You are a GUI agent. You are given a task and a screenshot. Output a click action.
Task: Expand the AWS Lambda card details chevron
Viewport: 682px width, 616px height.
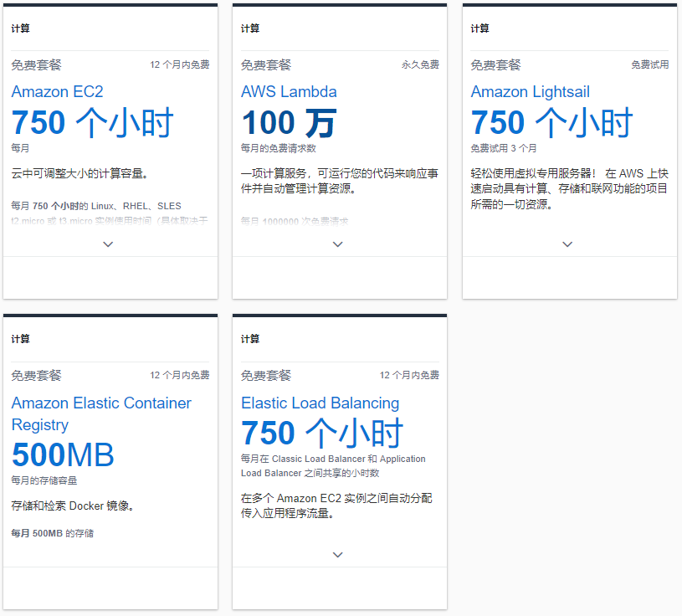[x=337, y=244]
